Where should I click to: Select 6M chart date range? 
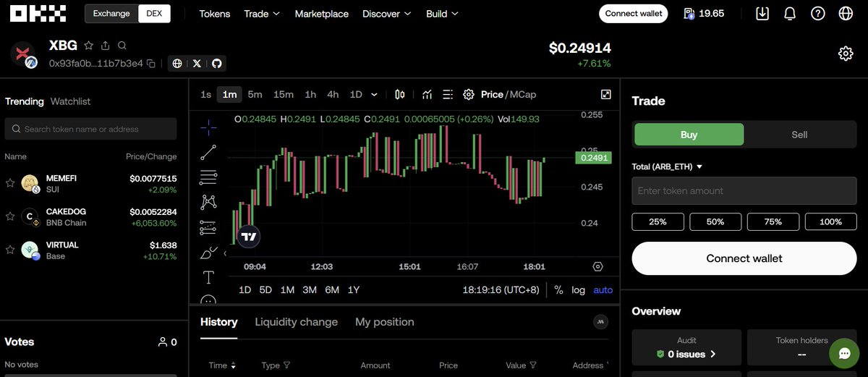point(332,289)
